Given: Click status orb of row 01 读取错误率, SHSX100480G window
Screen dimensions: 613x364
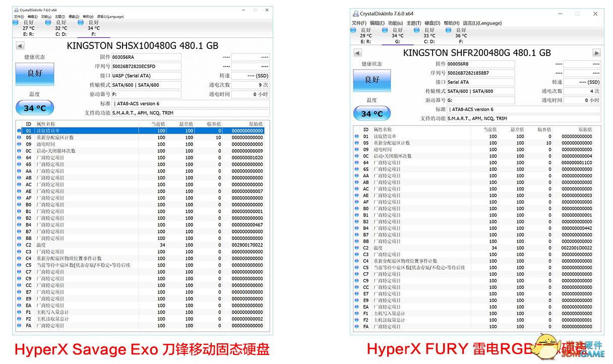Looking at the screenshot, I should pos(19,131).
